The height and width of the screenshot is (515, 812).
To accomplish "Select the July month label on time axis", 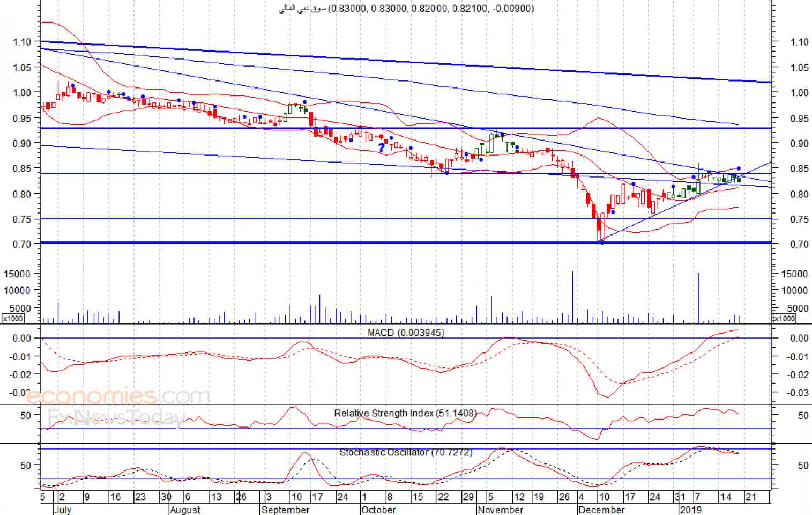I will tap(63, 510).
